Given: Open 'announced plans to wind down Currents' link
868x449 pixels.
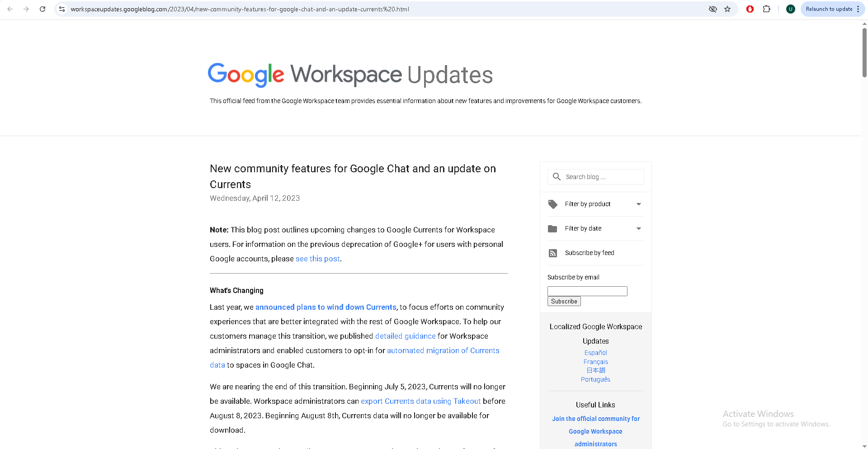Looking at the screenshot, I should coord(326,307).
